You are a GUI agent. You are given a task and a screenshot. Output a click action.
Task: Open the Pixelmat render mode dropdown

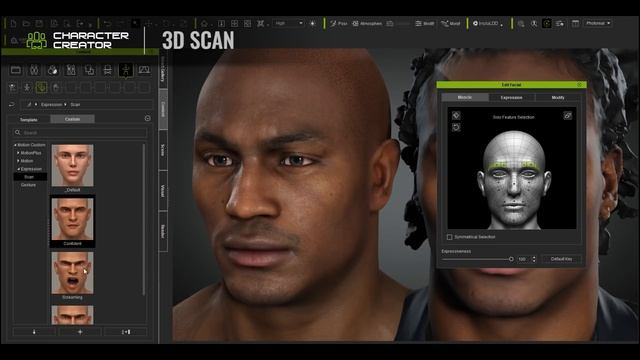click(x=598, y=23)
